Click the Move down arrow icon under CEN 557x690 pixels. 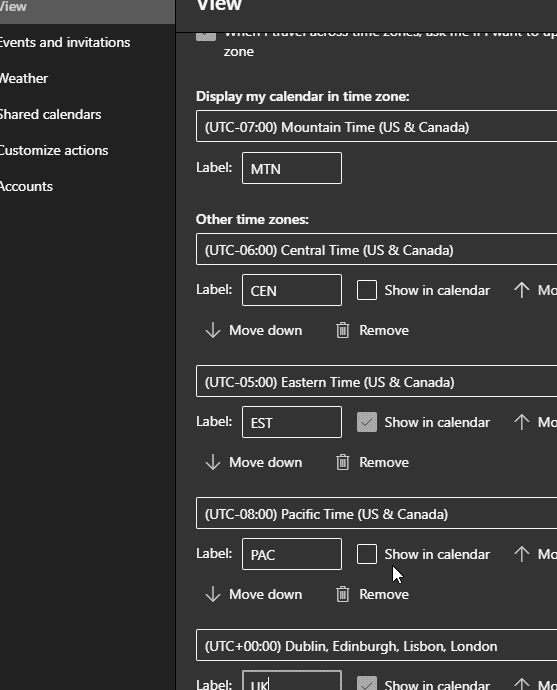(x=213, y=330)
